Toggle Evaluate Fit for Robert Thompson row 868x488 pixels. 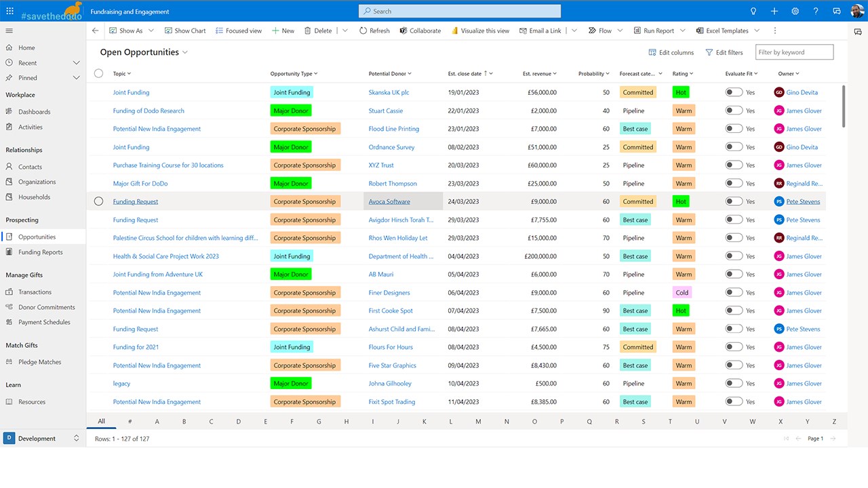[x=734, y=184]
